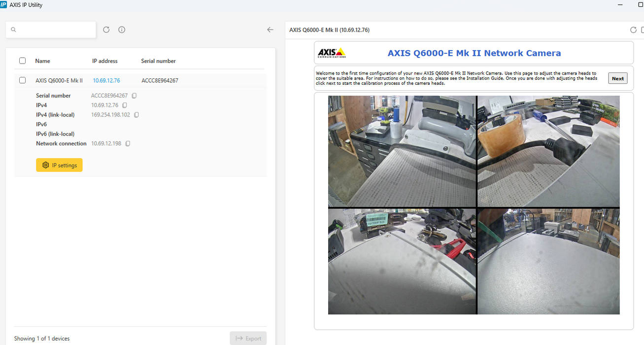Click the IPv6 (link-local) label
Viewport: 644px width, 345px height.
point(55,134)
